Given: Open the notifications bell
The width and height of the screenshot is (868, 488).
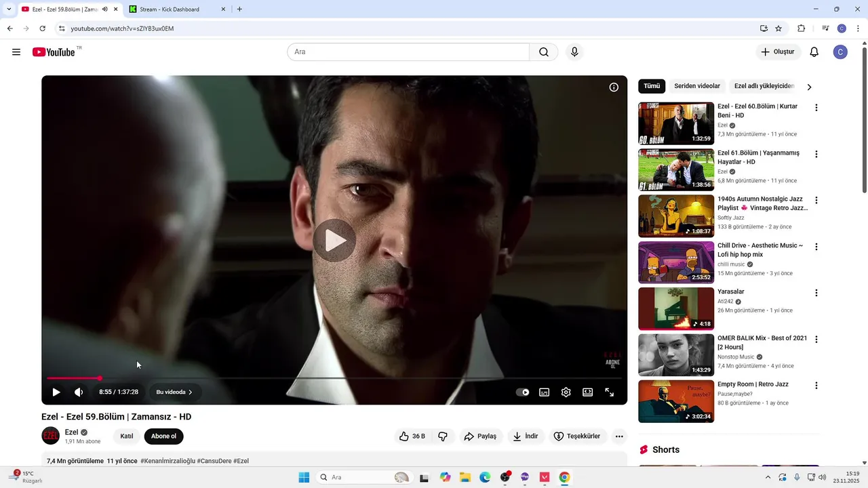Looking at the screenshot, I should [814, 52].
